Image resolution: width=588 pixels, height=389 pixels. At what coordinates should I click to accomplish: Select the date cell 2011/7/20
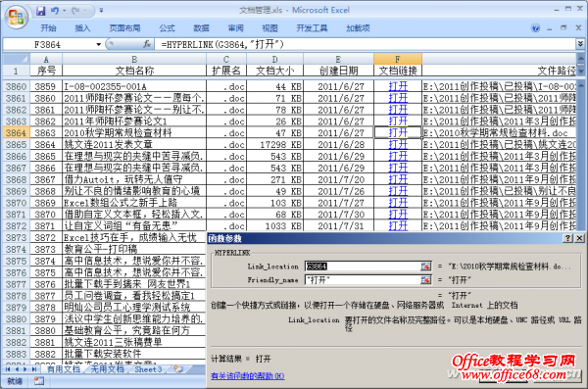pos(338,179)
